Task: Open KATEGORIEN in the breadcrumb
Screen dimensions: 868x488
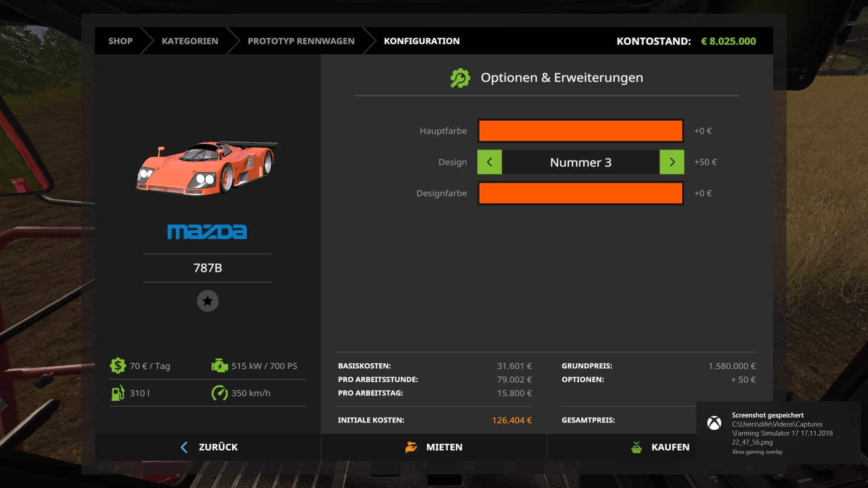Action: pos(190,41)
